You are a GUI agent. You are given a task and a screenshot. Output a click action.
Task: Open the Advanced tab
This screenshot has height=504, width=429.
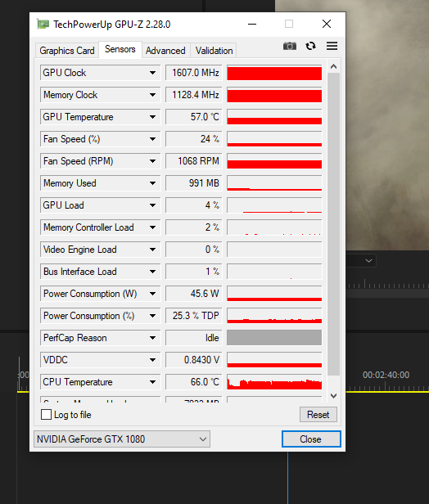tap(165, 51)
